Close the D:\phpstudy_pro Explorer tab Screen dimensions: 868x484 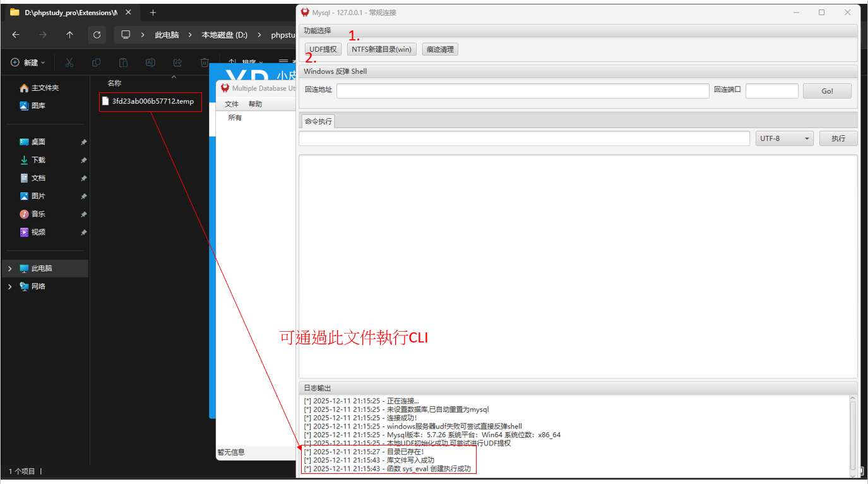pyautogui.click(x=129, y=13)
